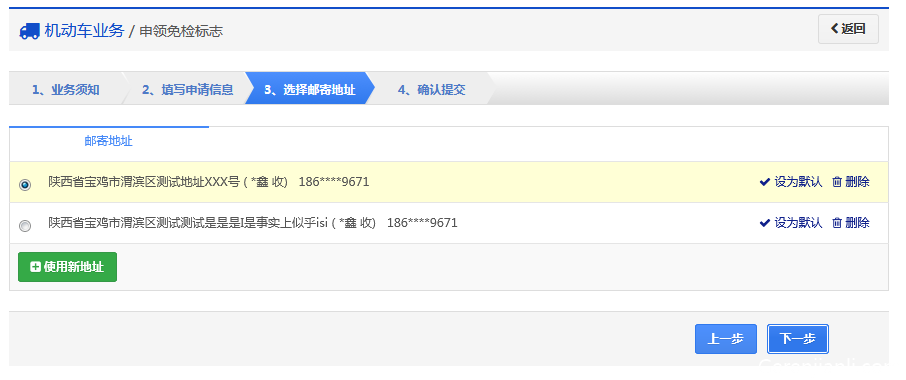Screen dimensions: 906x380
Task: Go to step 2 填写申请信息
Action: [x=187, y=90]
